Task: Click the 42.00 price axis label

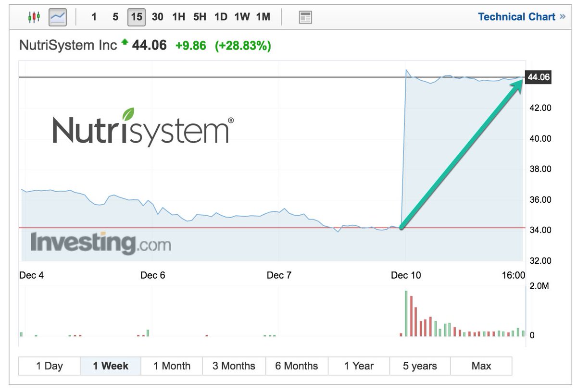Action: tap(540, 108)
